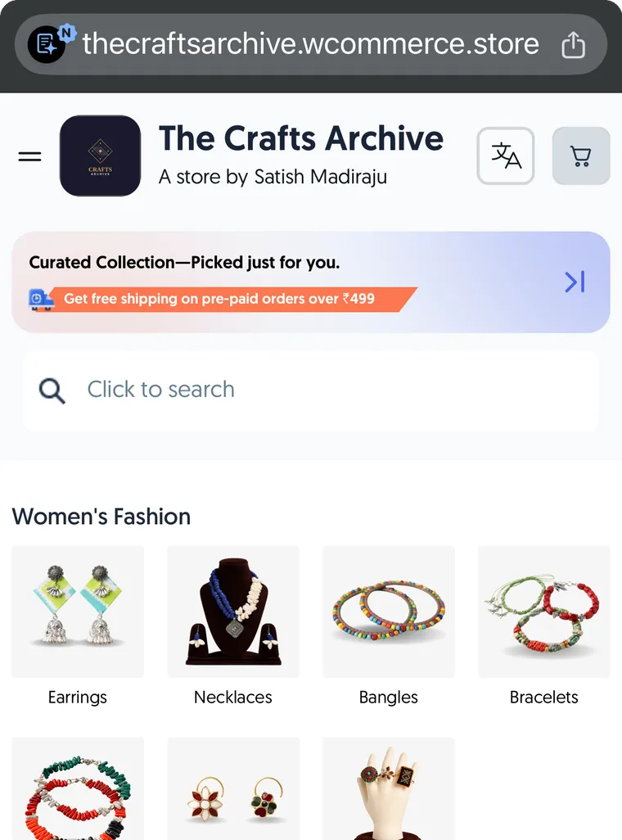
Task: Tap the share icon in address bar
Action: 573,44
